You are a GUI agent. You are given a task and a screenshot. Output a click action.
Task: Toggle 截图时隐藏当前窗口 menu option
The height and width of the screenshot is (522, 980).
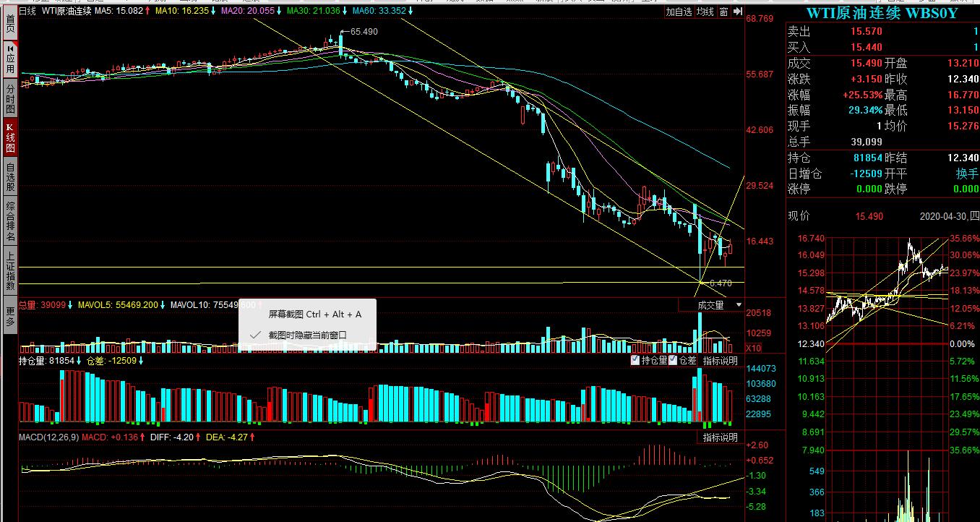coord(308,335)
